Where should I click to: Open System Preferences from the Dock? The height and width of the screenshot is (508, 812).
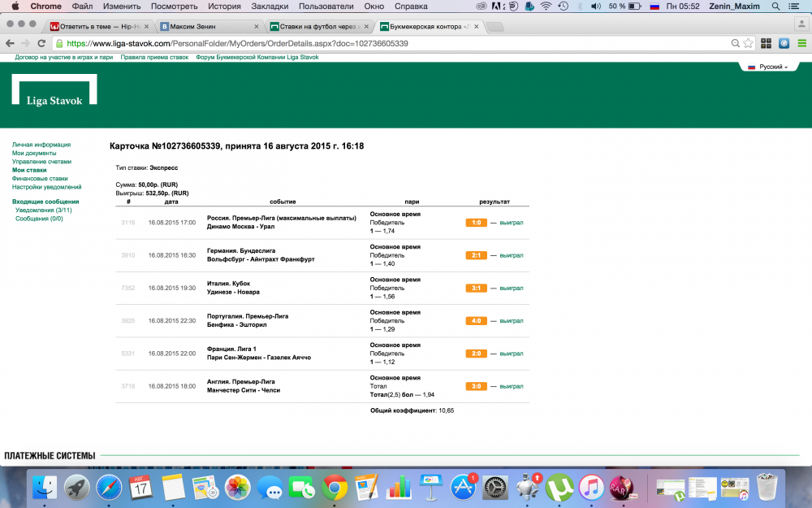(495, 488)
